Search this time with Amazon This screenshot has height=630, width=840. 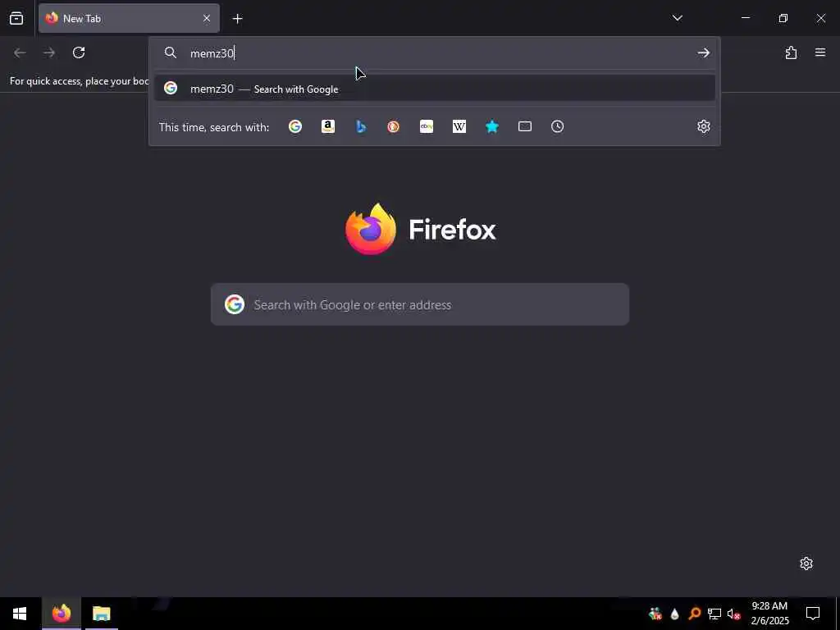328,126
